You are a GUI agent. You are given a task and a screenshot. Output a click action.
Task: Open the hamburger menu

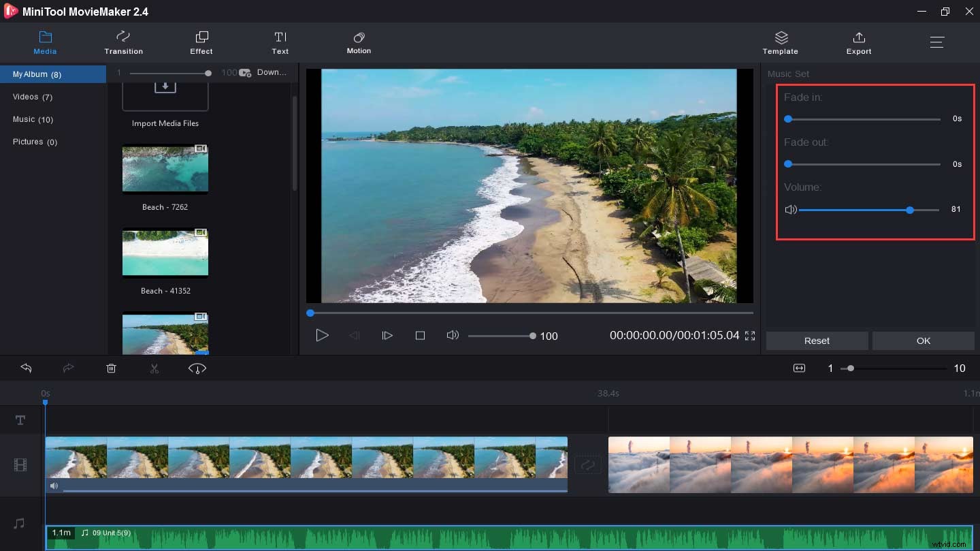[x=937, y=42]
